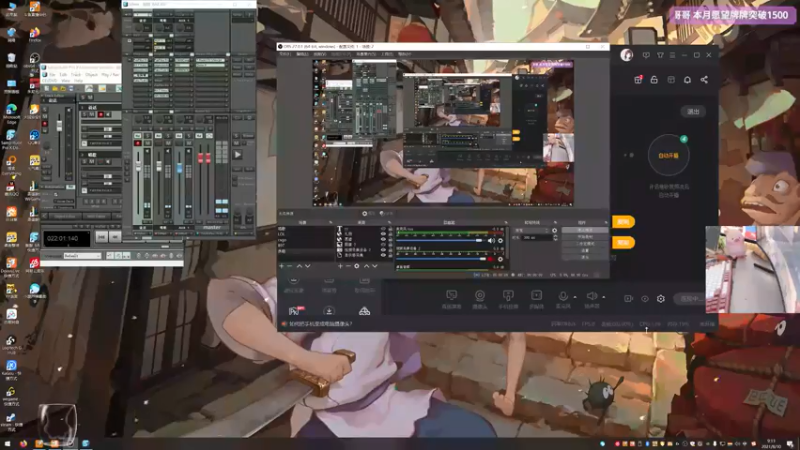Click record video icon in live app

tap(628, 299)
